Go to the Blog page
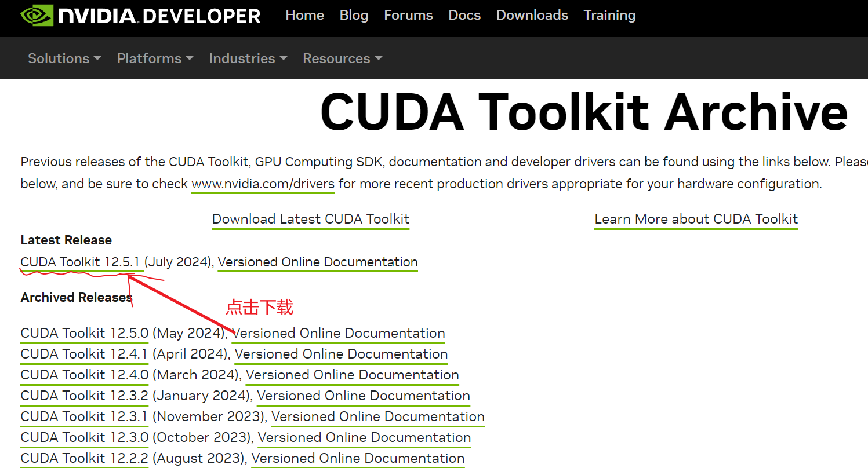The width and height of the screenshot is (868, 468). pyautogui.click(x=354, y=15)
